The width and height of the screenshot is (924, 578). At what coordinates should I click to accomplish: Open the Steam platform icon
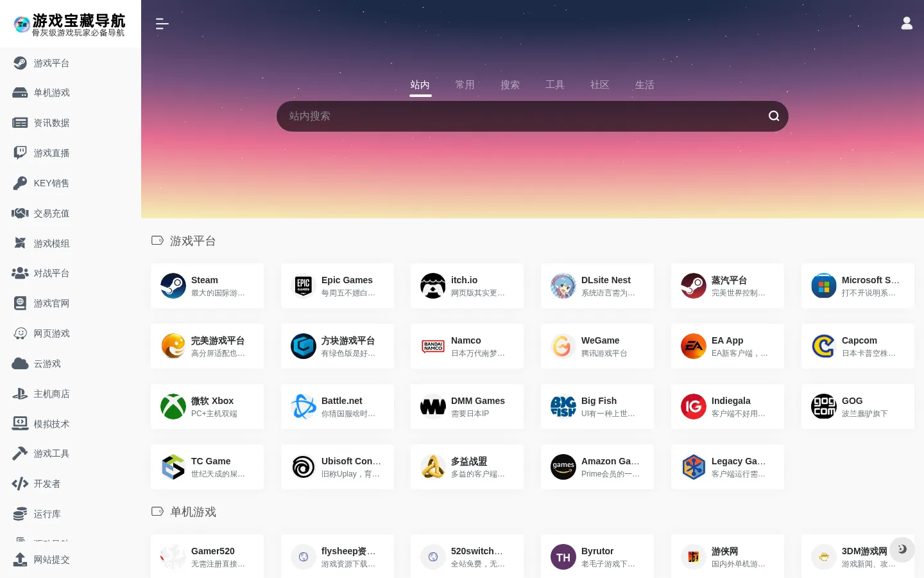point(173,286)
